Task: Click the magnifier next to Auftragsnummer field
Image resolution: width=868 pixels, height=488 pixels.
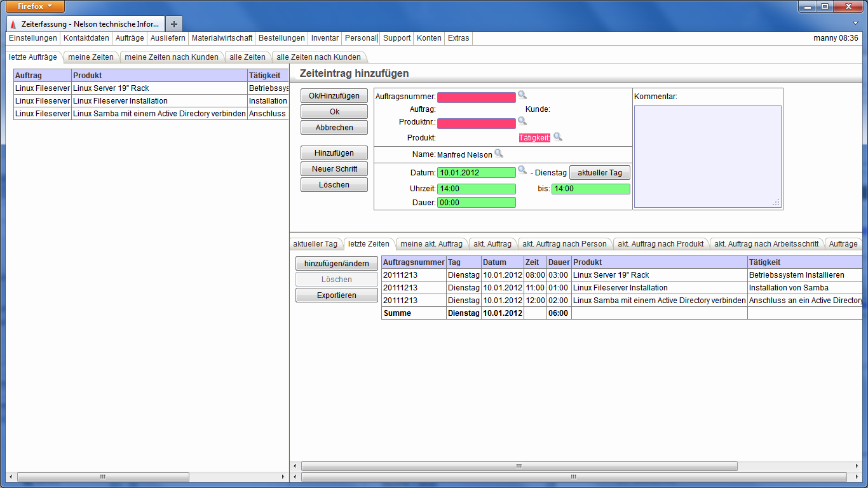Action: tap(522, 95)
